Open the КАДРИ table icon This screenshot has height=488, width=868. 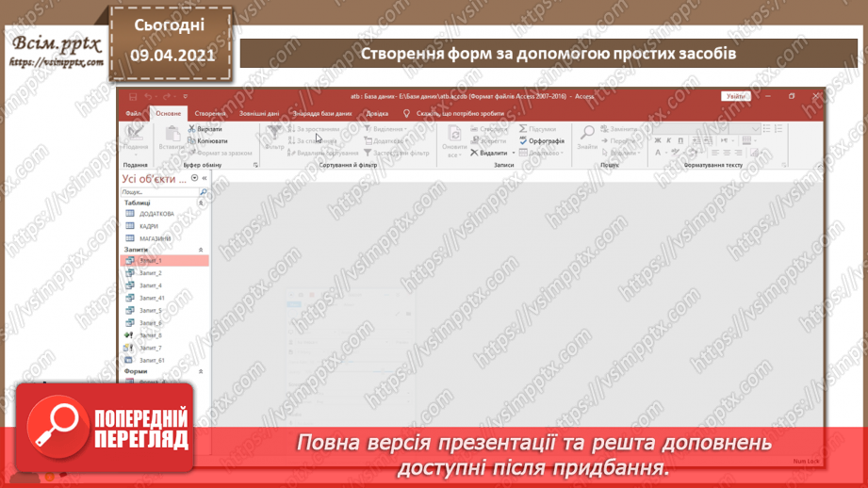pos(130,226)
